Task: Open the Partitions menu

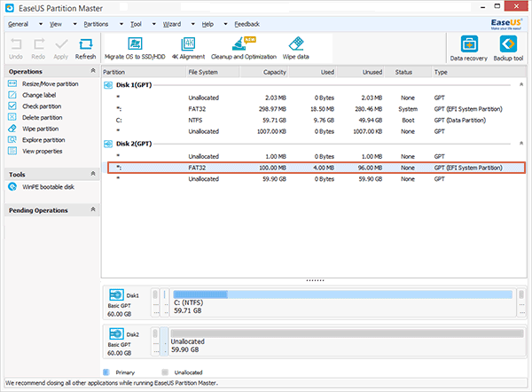Action: [x=96, y=24]
